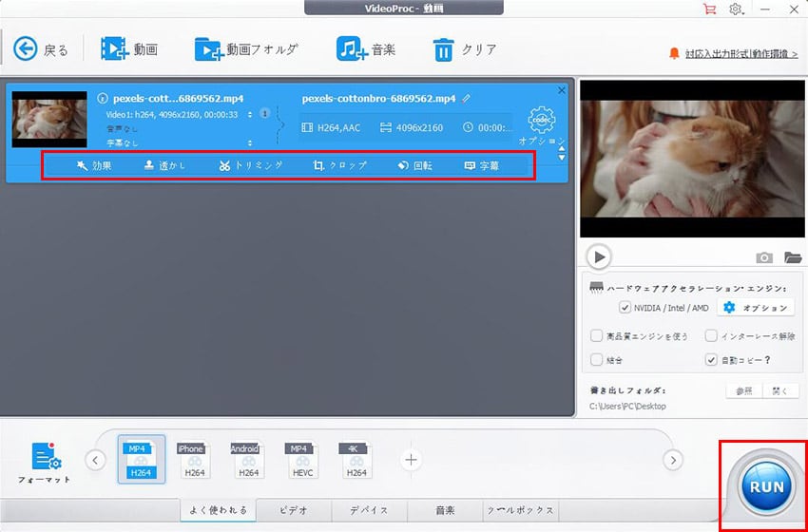Add 音楽 music file

pyautogui.click(x=366, y=49)
